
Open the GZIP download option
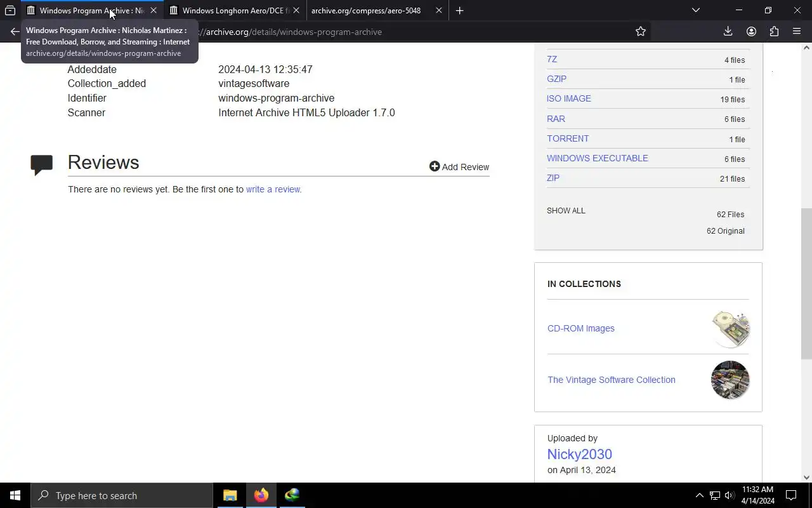(556, 79)
